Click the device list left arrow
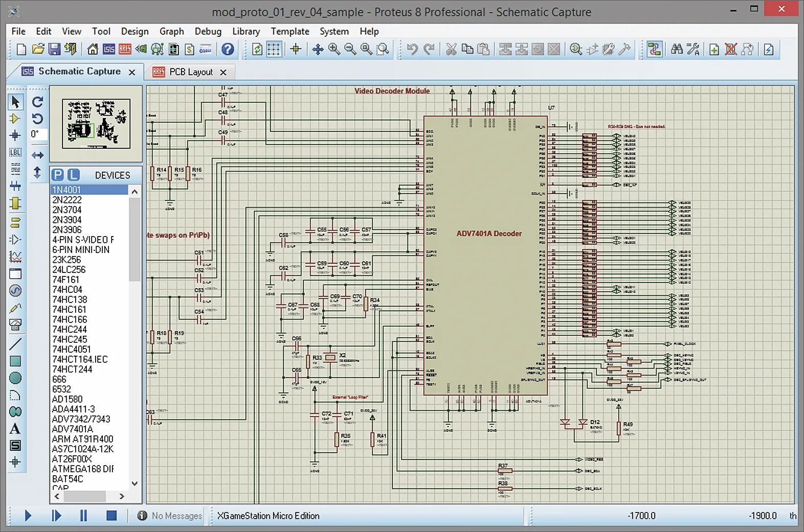This screenshot has height=532, width=804. pos(57,496)
